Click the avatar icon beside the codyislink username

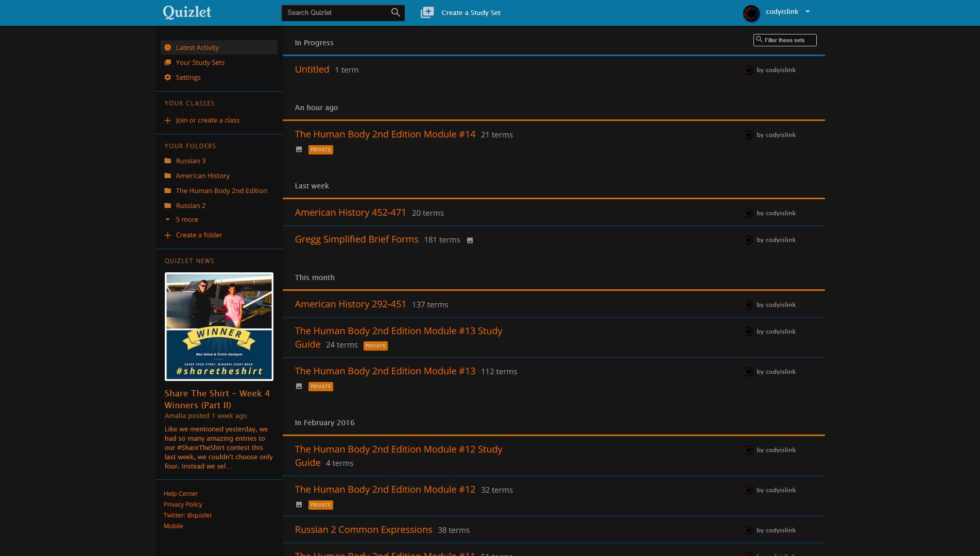pyautogui.click(x=751, y=12)
